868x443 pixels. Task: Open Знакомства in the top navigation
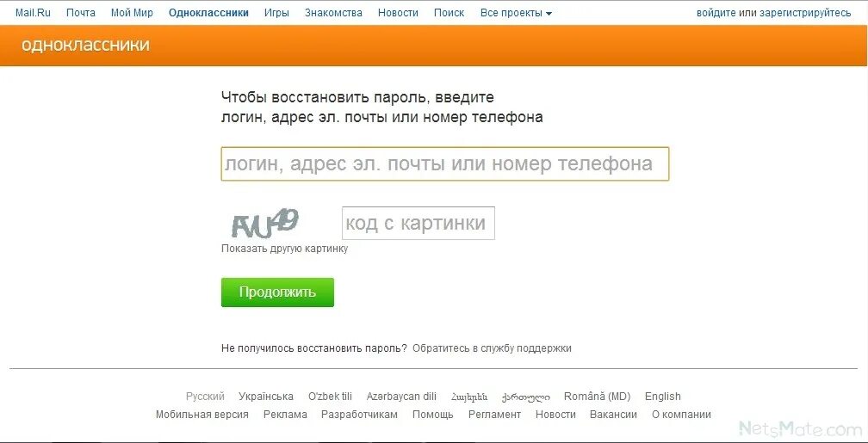click(x=333, y=13)
